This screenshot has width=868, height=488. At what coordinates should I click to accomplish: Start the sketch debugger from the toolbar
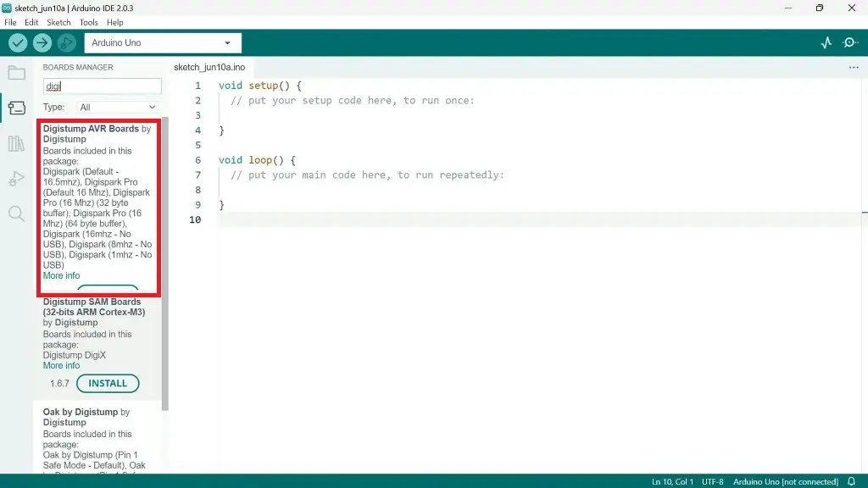[66, 42]
